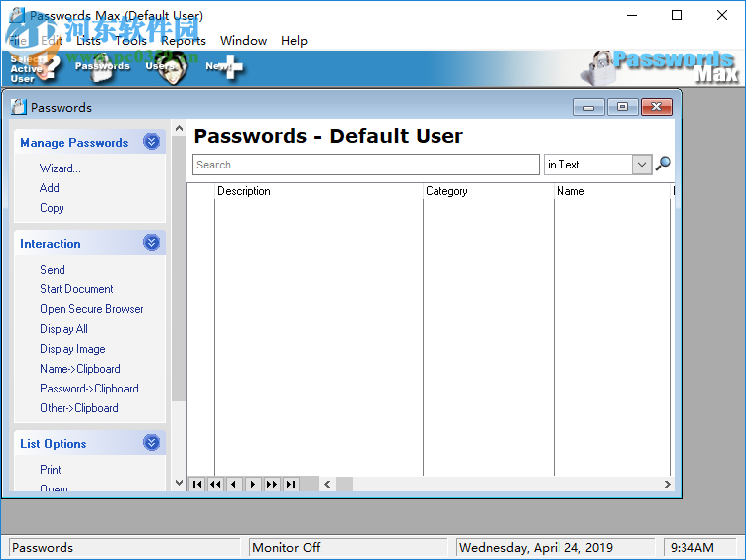Collapse the Interaction section
Viewport: 746px width, 560px height.
152,243
